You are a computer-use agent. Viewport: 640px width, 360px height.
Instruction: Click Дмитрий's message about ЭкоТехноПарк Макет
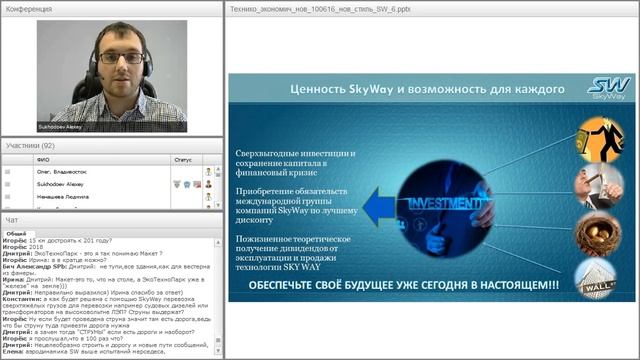pos(82,253)
